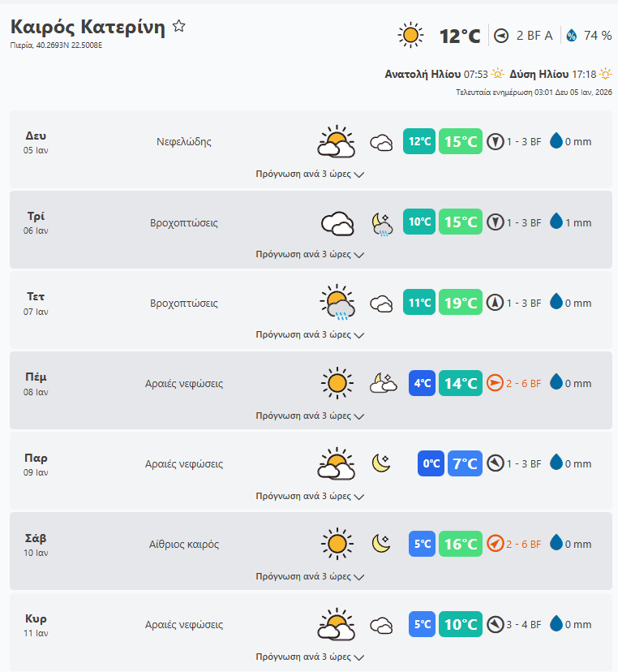Click the Αίθριος καιρός description on Saturday
The height and width of the screenshot is (672, 618).
(184, 545)
